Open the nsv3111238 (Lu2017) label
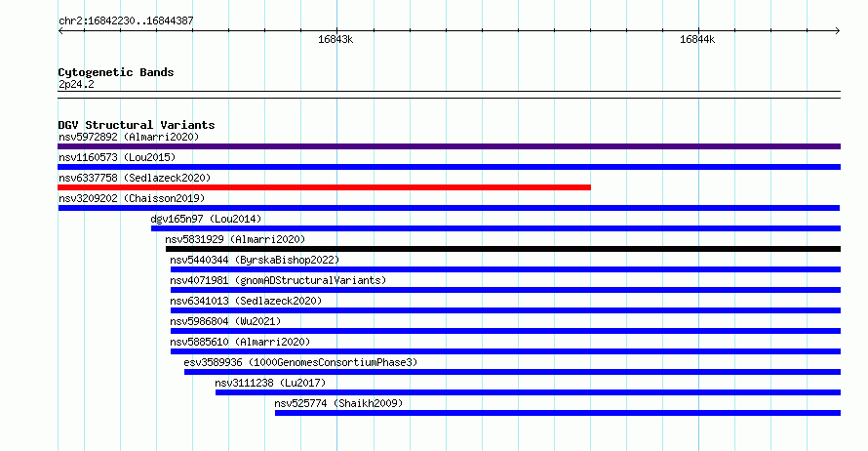This screenshot has width=868, height=451. 270,383
